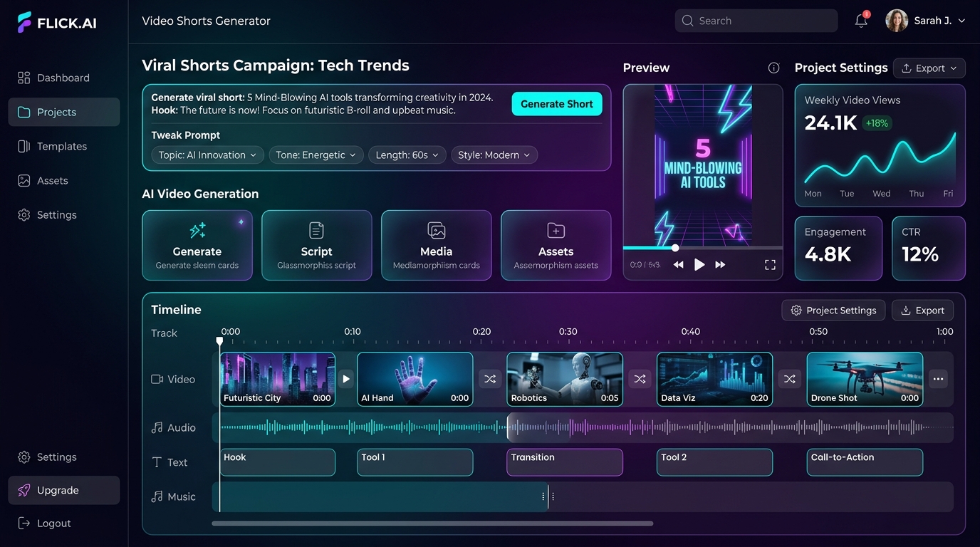Click the Upgrade button
The image size is (980, 547).
pos(63,490)
